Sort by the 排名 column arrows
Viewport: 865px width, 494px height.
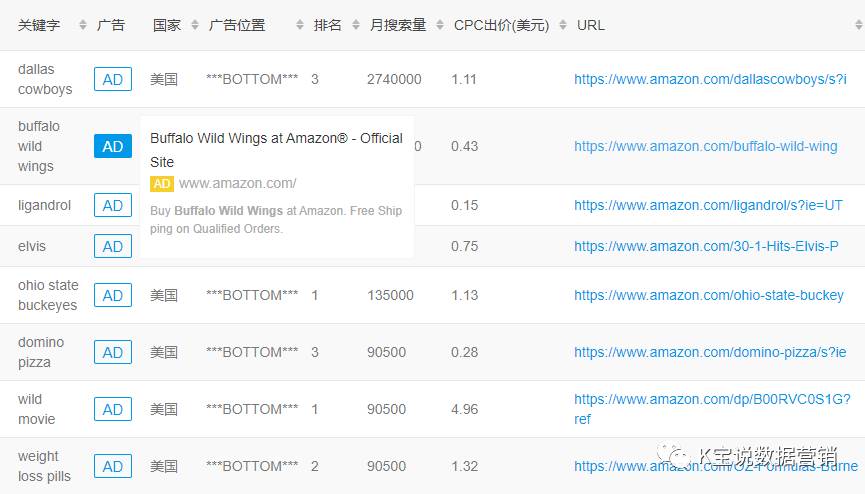point(356,25)
